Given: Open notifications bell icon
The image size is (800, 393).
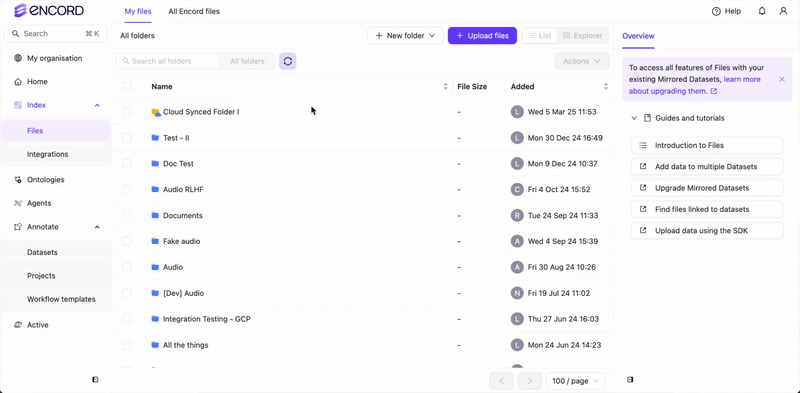Looking at the screenshot, I should coord(762,11).
